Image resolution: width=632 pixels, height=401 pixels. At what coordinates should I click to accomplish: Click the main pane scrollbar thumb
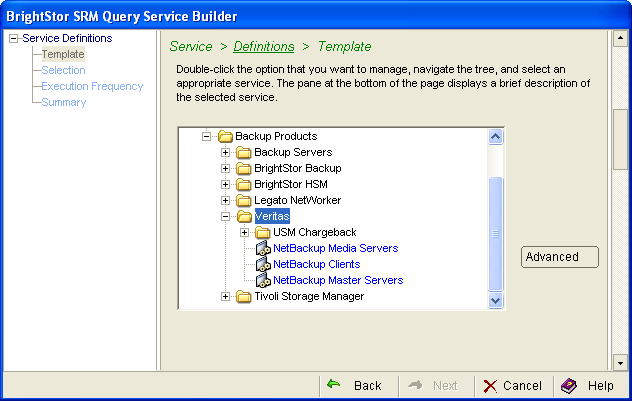[620, 140]
